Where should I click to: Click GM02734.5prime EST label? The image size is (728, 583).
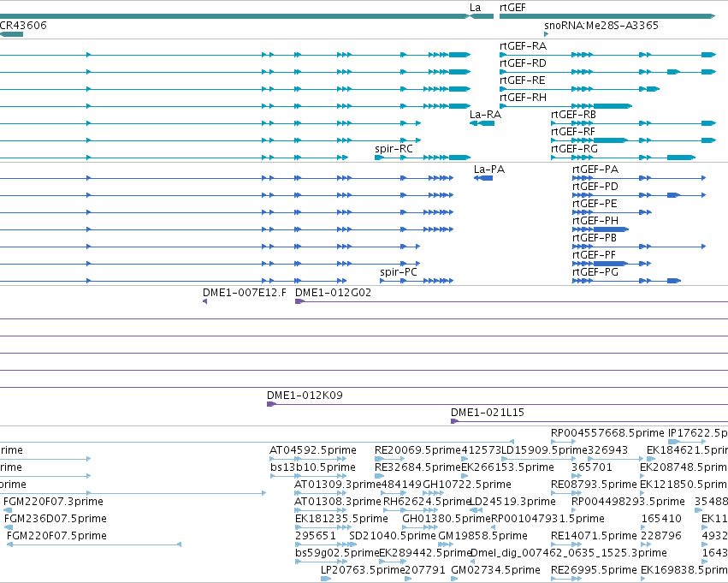click(496, 570)
